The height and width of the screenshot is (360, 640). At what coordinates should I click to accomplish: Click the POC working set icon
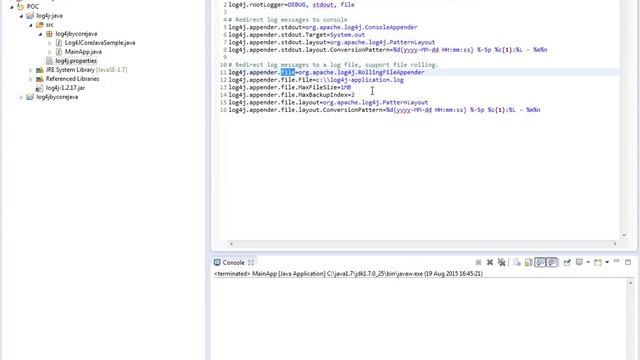click(x=21, y=7)
